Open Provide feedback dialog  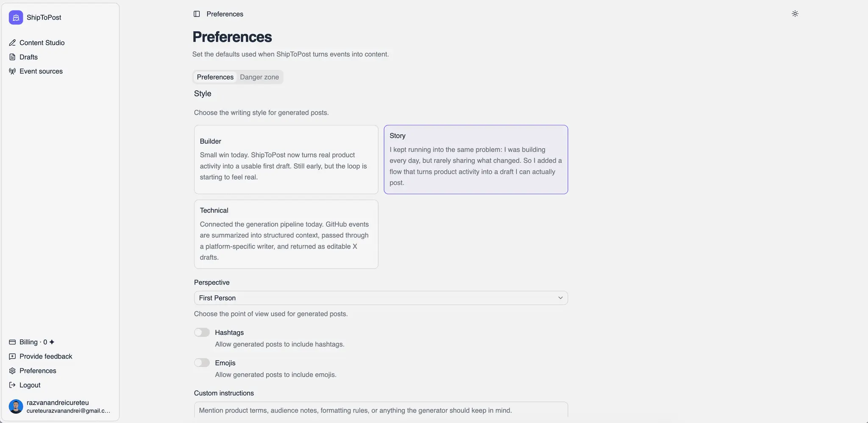[46, 357]
